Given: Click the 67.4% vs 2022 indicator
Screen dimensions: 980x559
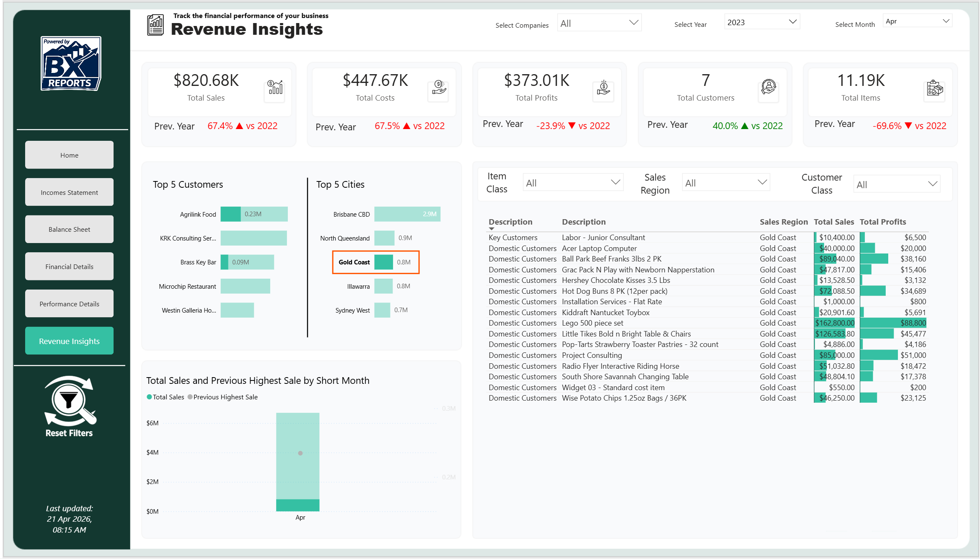Looking at the screenshot, I should click(242, 126).
